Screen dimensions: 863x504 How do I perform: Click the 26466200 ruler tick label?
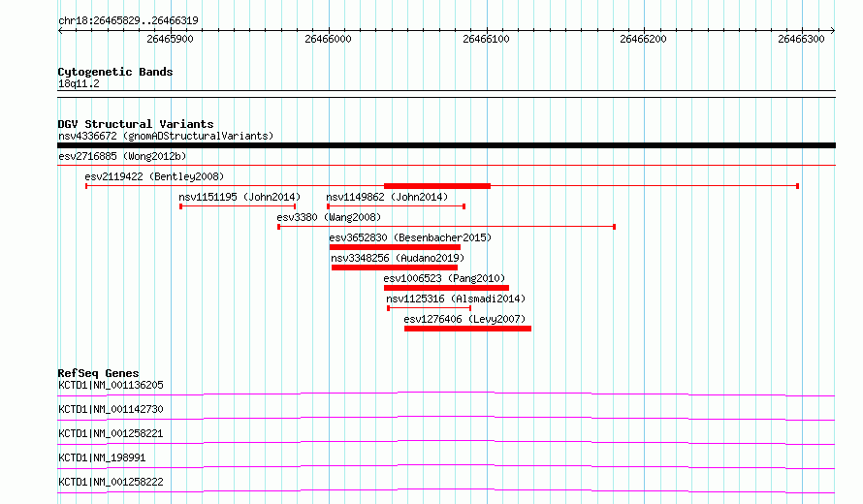tap(644, 39)
